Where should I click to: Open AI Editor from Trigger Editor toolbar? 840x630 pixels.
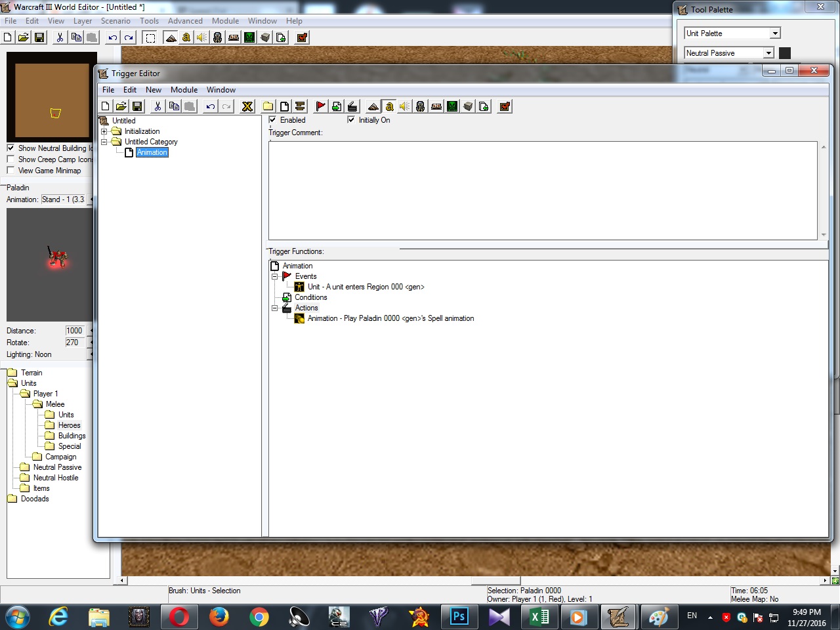452,106
